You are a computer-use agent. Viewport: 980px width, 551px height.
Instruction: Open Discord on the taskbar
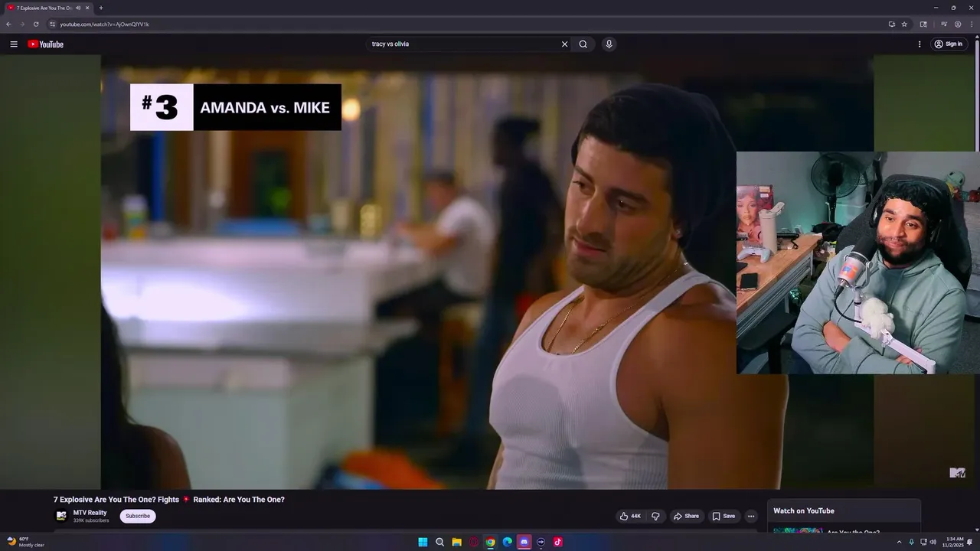(524, 542)
